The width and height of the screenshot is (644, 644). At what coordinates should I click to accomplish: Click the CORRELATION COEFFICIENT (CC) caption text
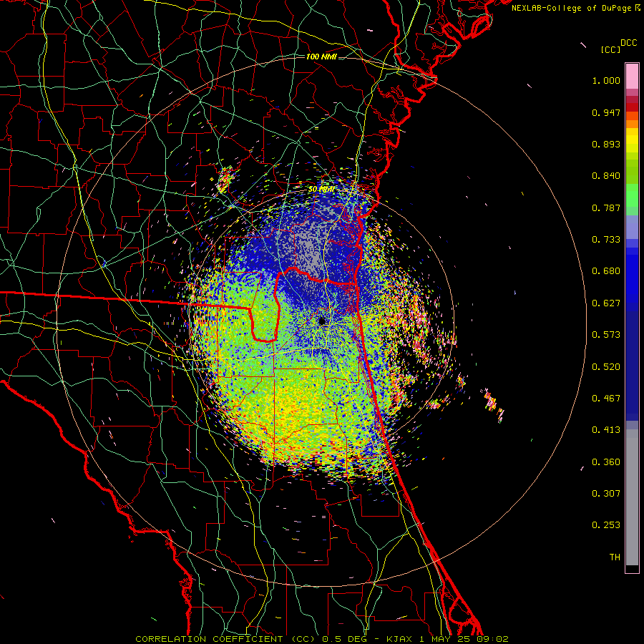(x=225, y=639)
